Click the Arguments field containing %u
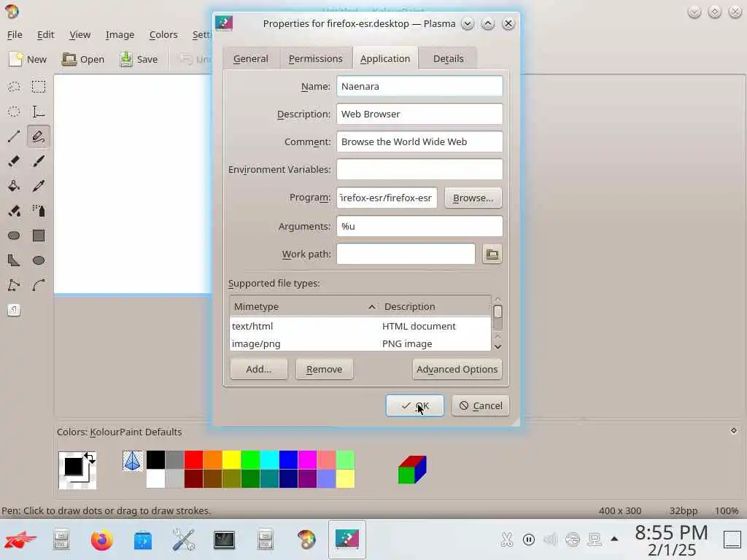The height and width of the screenshot is (560, 747). click(x=419, y=226)
